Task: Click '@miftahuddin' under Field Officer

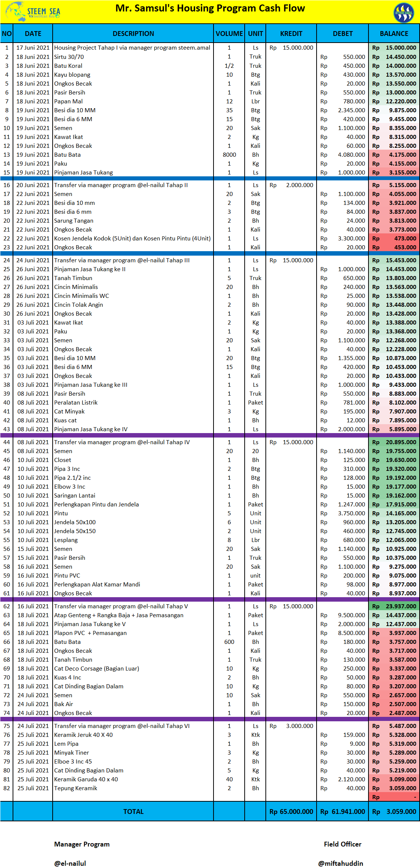Action: point(341,863)
